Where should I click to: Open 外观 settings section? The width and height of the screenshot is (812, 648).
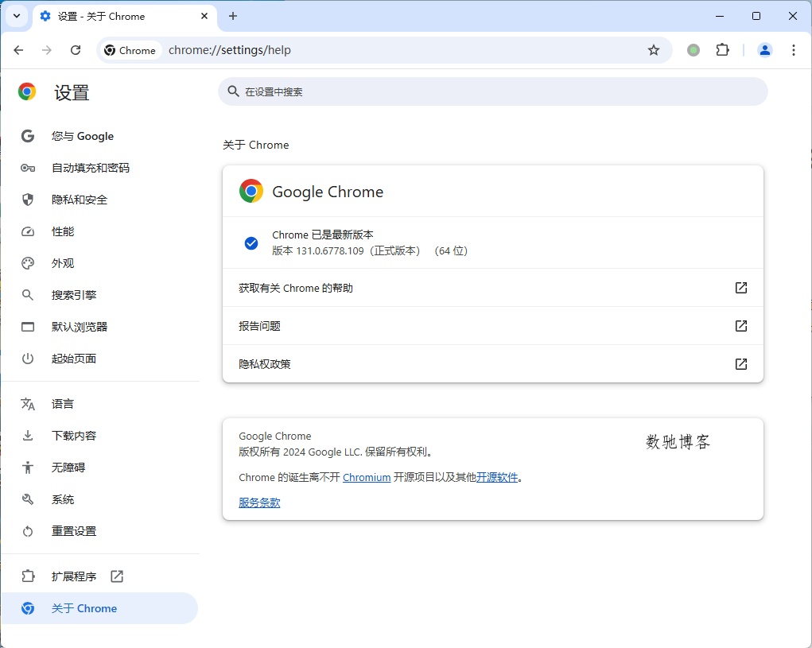click(x=99, y=263)
